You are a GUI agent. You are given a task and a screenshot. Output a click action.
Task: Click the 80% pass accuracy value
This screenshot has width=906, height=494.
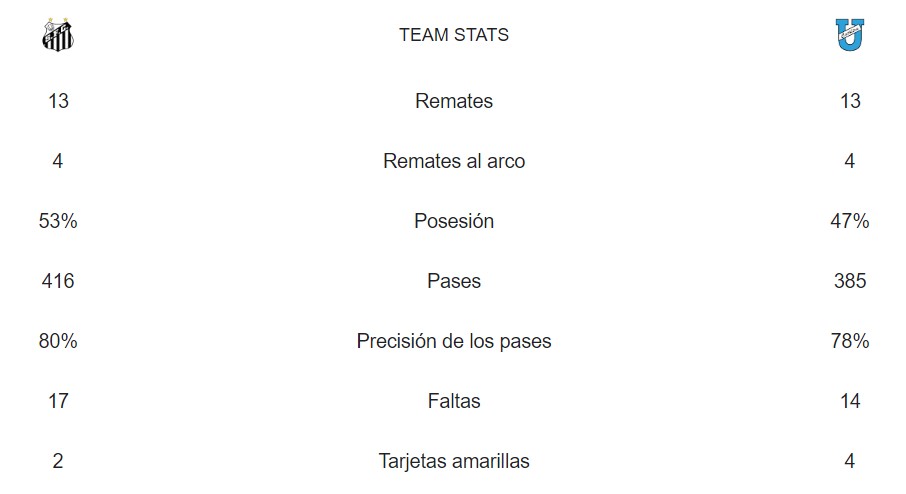click(x=58, y=341)
